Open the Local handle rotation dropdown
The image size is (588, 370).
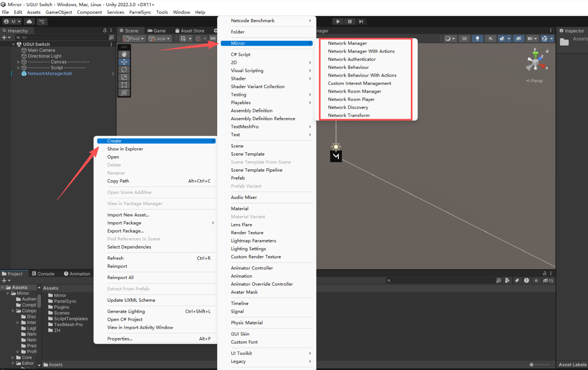(x=159, y=38)
